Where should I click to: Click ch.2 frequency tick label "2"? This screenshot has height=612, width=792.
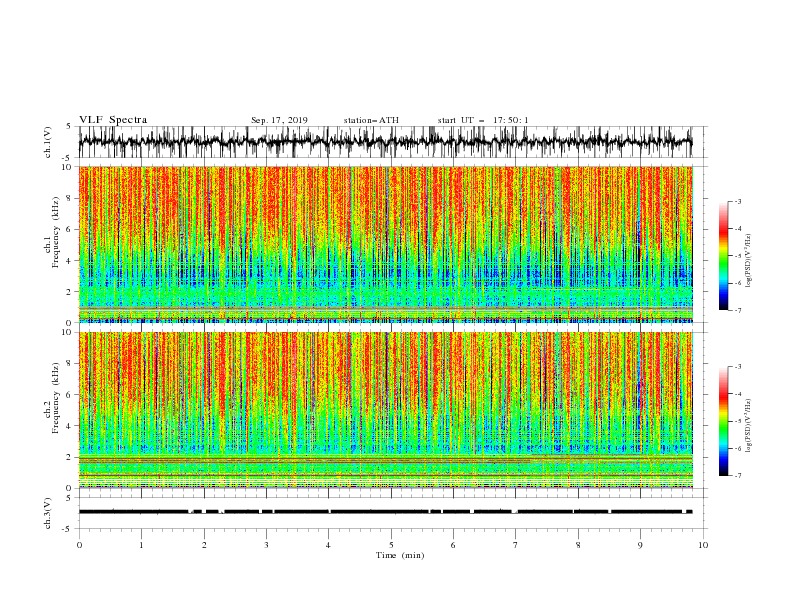tap(70, 457)
